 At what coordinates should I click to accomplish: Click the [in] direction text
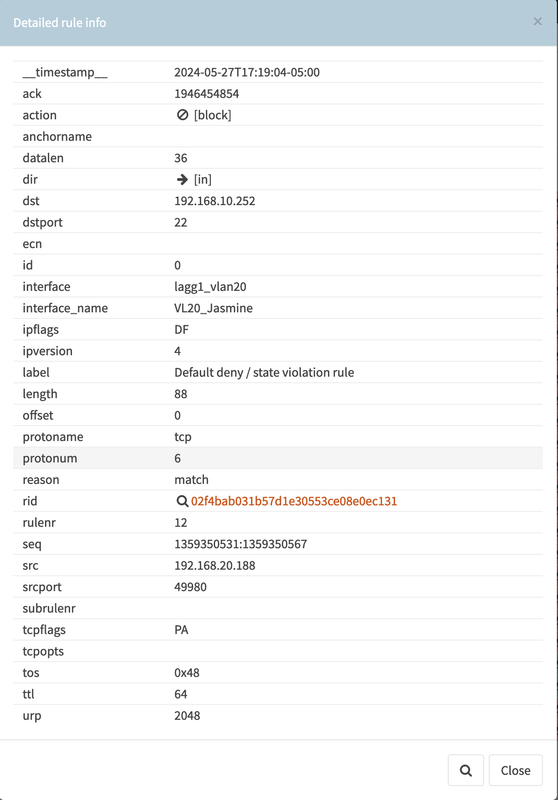202,179
